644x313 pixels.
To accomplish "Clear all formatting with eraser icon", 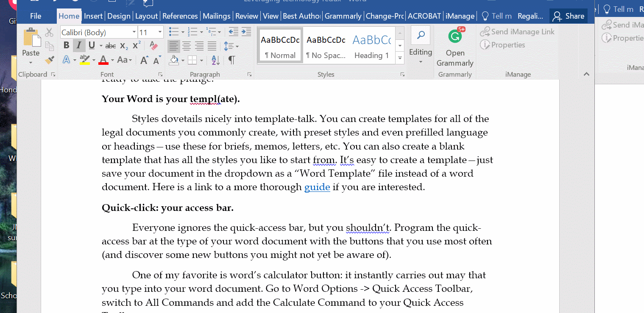I will tap(153, 46).
